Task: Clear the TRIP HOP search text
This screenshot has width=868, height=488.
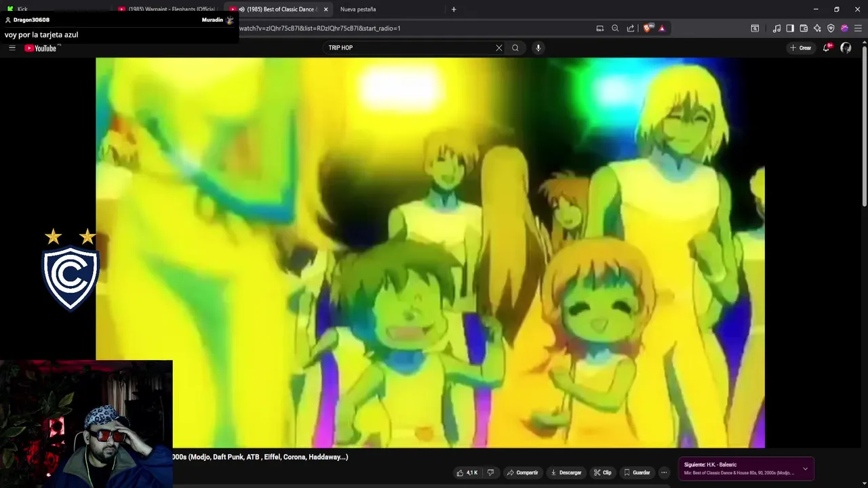Action: click(499, 47)
